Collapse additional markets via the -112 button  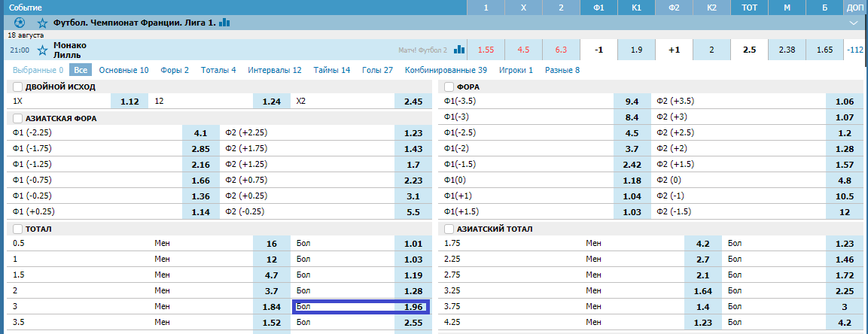(855, 50)
